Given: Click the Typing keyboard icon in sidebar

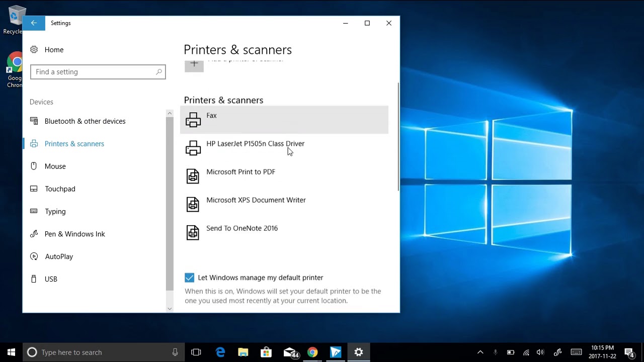Looking at the screenshot, I should click(x=34, y=211).
